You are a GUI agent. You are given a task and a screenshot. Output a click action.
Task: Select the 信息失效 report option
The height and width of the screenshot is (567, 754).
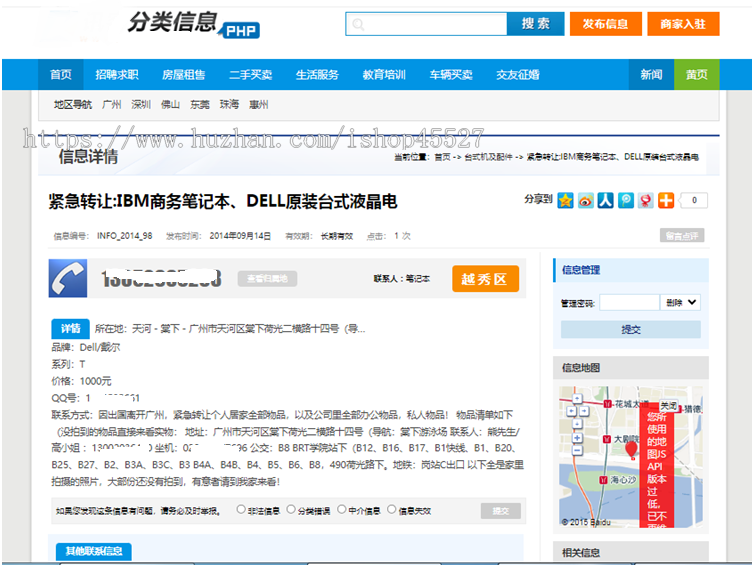(x=391, y=509)
